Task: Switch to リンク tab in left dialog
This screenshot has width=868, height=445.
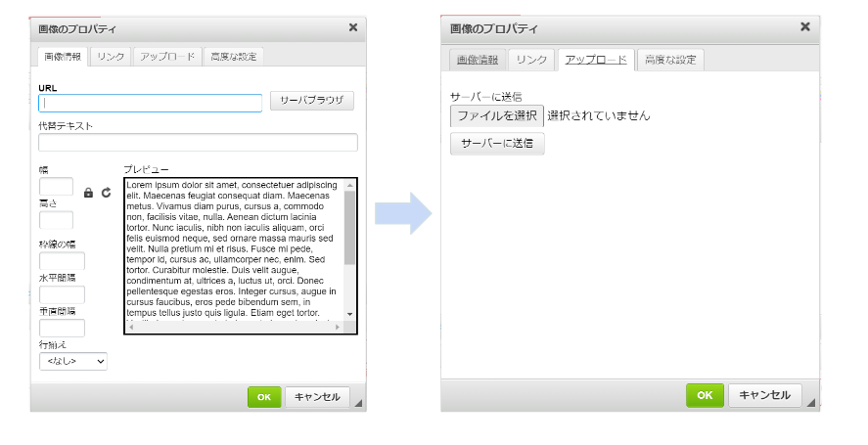Action: [x=111, y=57]
